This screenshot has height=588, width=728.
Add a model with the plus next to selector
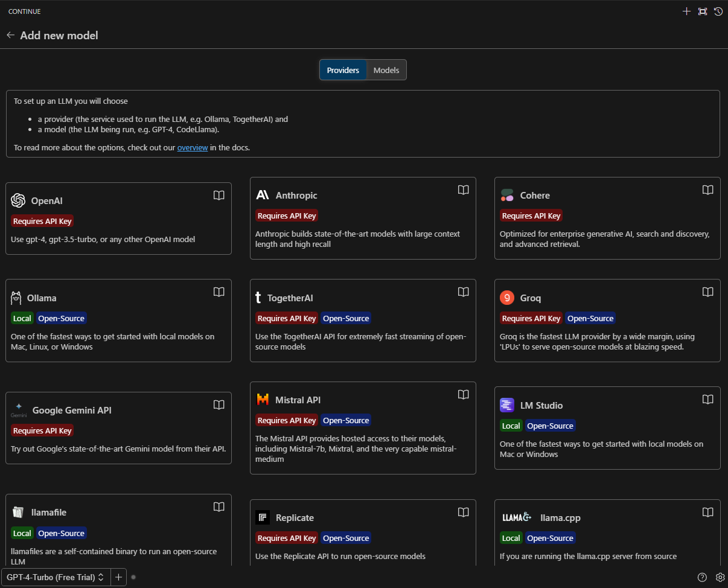pyautogui.click(x=118, y=577)
